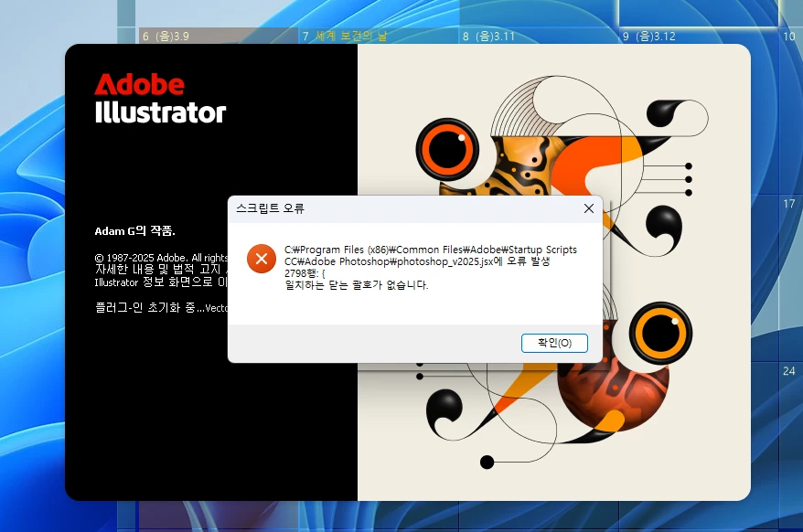Click the Adobe Illustrator logo on the splash screen
The height and width of the screenshot is (532, 803).
pyautogui.click(x=160, y=99)
